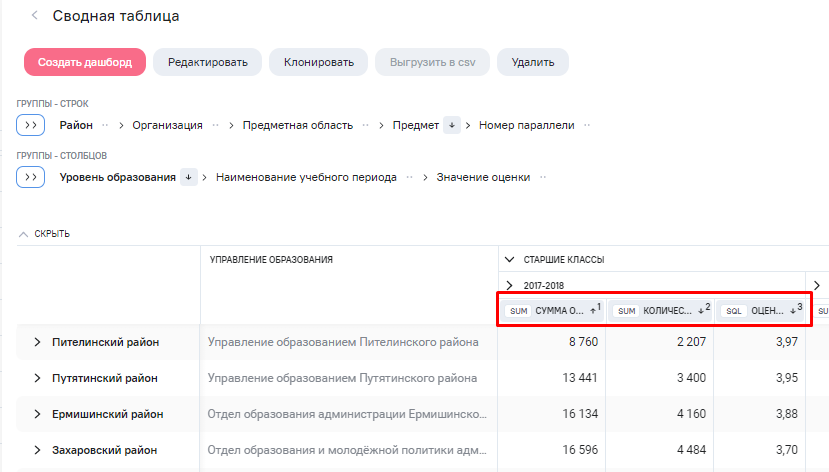The height and width of the screenshot is (472, 829).
Task: Expand the 2017-2018 period column
Action: click(510, 285)
